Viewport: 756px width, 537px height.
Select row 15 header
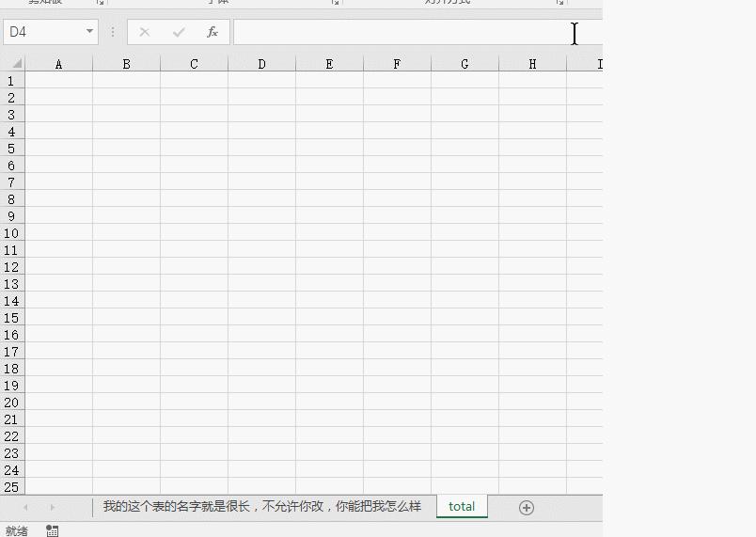coord(12,318)
